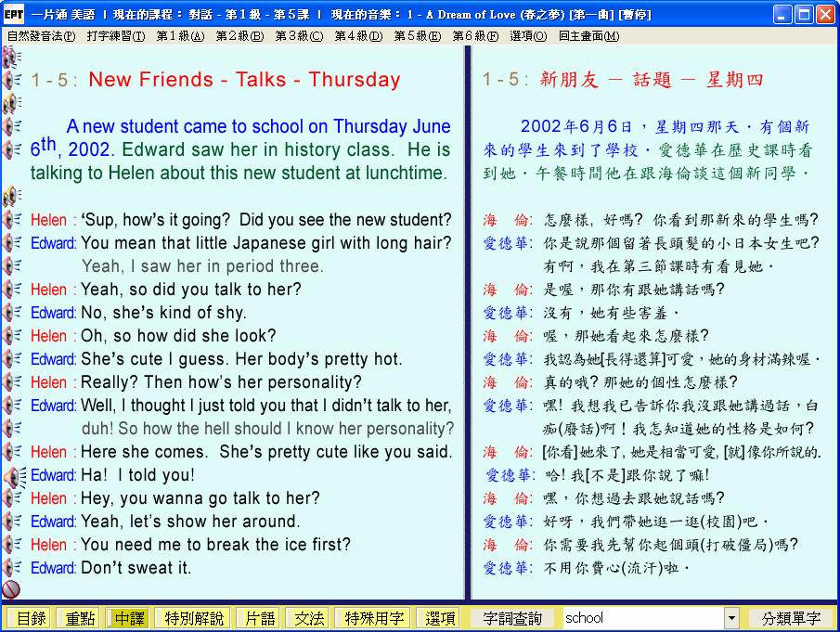
Task: Open the word lookup dropdown arrow
Action: [731, 618]
